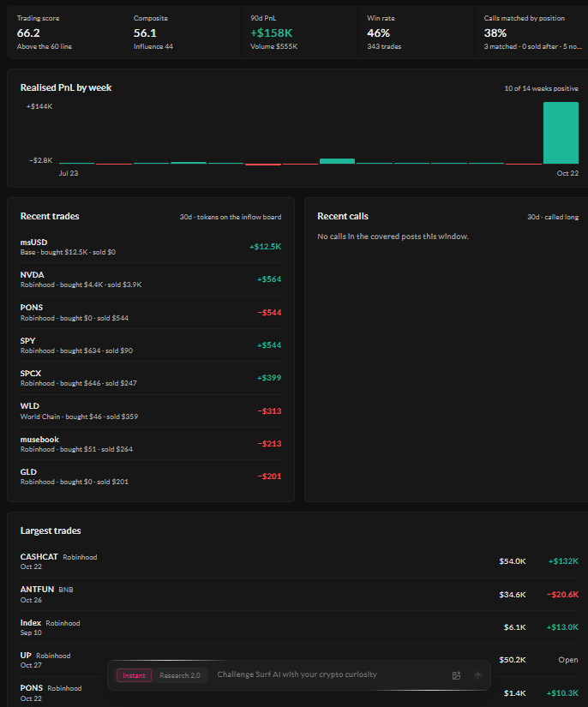The image size is (588, 707).
Task: Switch to Research 2.0 mode
Action: [x=179, y=675]
